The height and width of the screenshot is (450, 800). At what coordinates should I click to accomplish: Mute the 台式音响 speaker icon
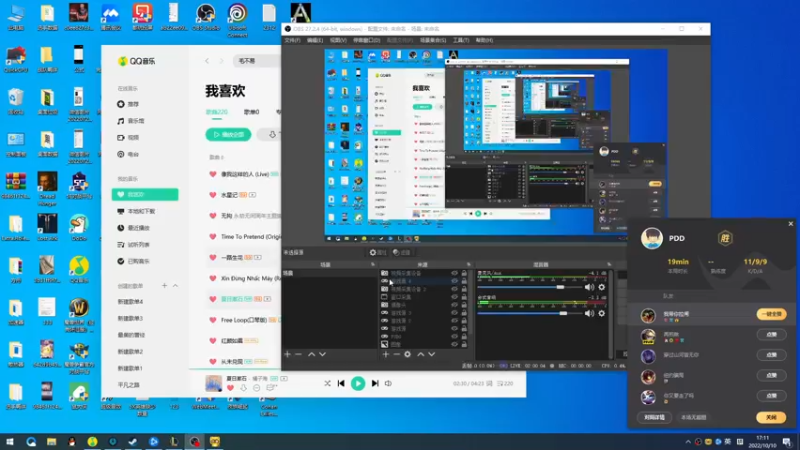pos(589,313)
